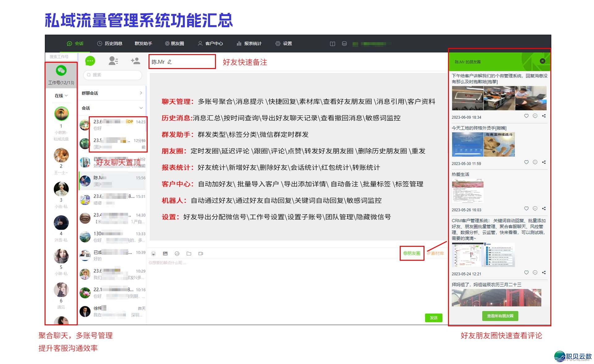Click the 素材库 link
The width and height of the screenshot is (594, 364).
(x=436, y=253)
